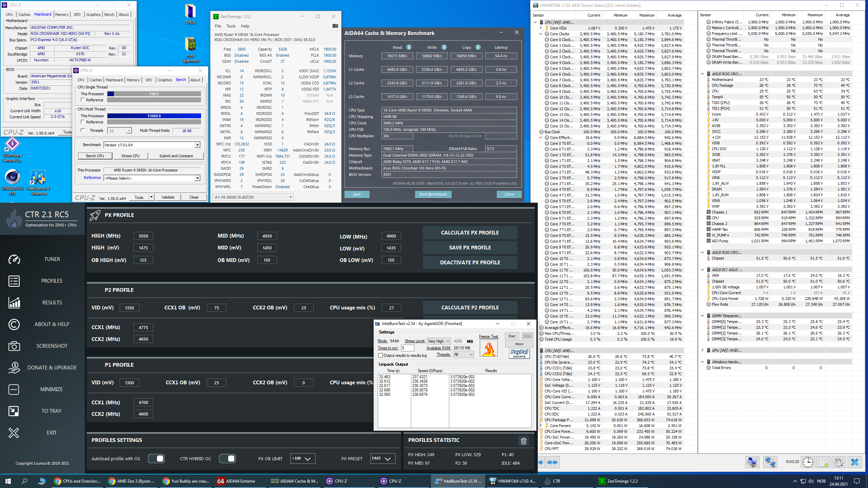Image resolution: width=868 pixels, height=488 pixels.
Task: Edit IntelBurnTest Times to run field
Action: click(408, 348)
